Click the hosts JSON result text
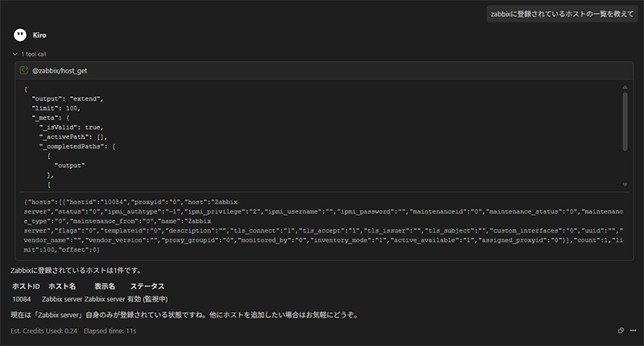Viewport: 644px width, 346px height. tap(324, 226)
